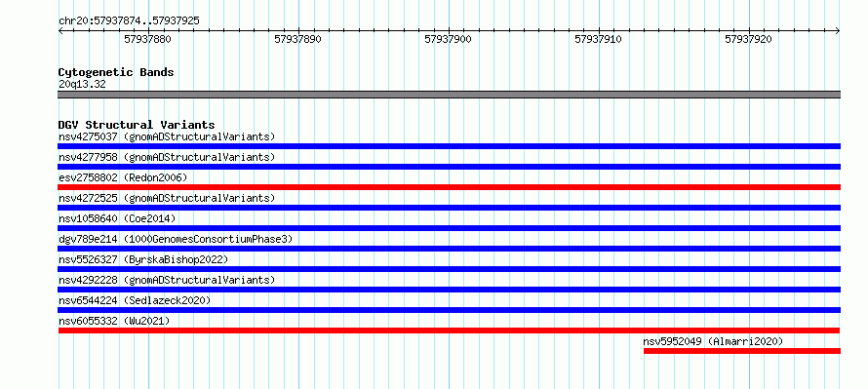Select the red bar for esv2758802

[449, 187]
